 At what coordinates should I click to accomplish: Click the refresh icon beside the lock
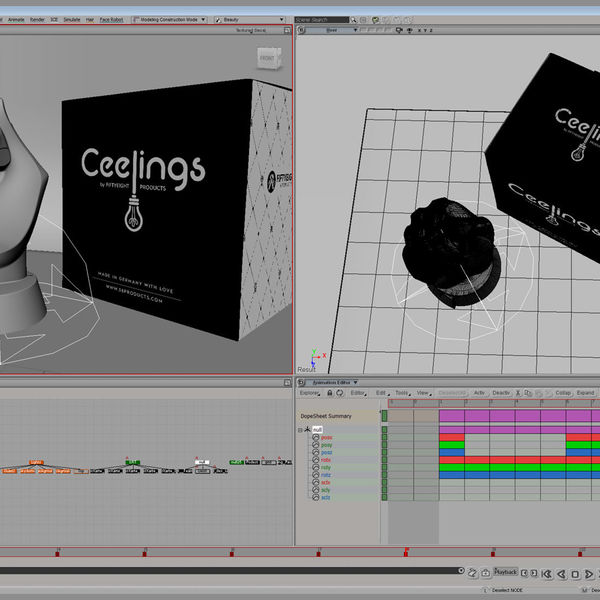click(340, 393)
